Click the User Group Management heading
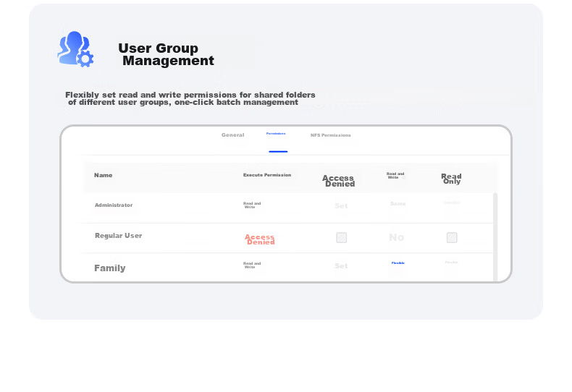The width and height of the screenshot is (572, 392). click(x=166, y=54)
